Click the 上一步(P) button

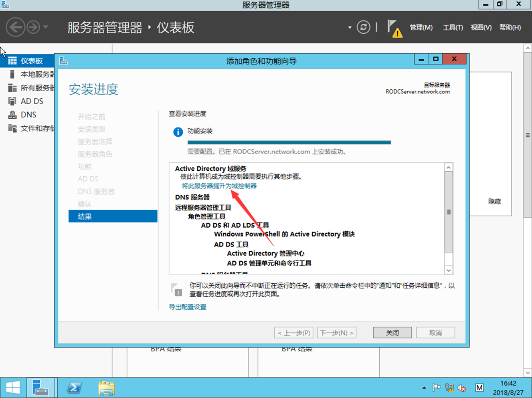(x=294, y=333)
